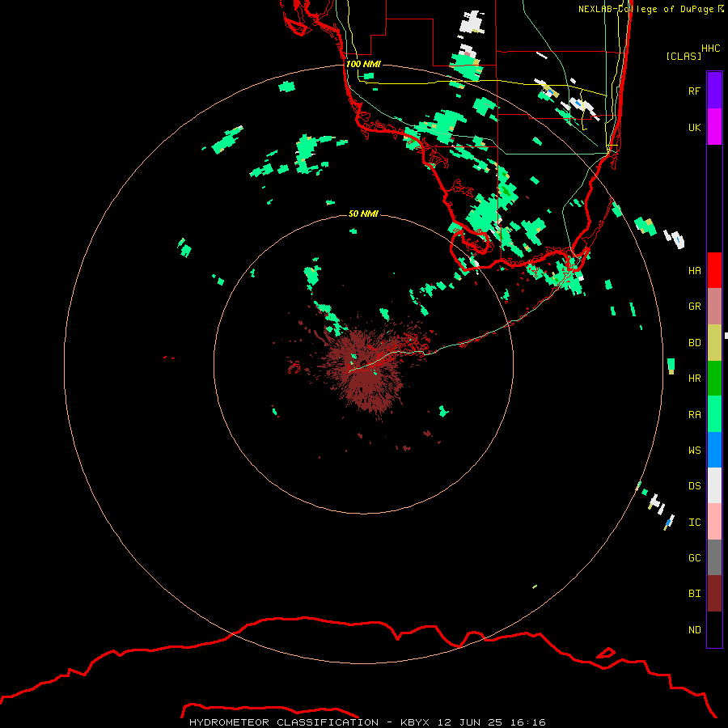Click the GC legend label

[x=695, y=558]
